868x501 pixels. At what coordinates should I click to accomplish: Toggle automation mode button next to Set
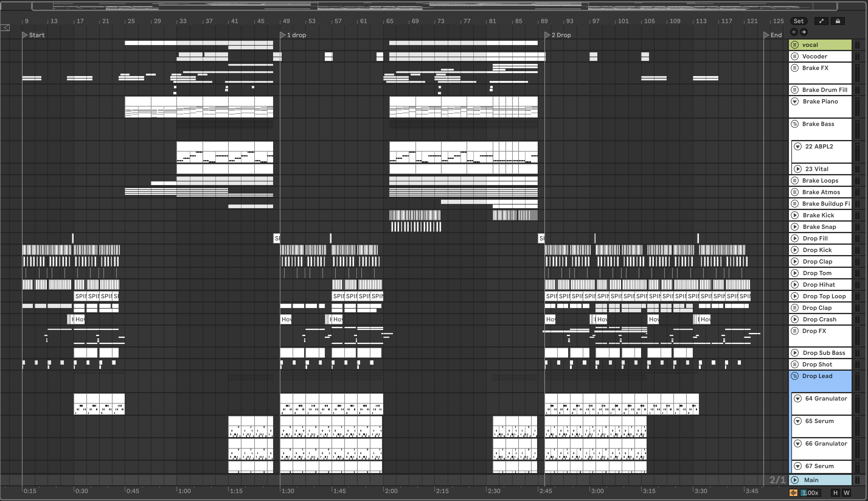click(821, 21)
